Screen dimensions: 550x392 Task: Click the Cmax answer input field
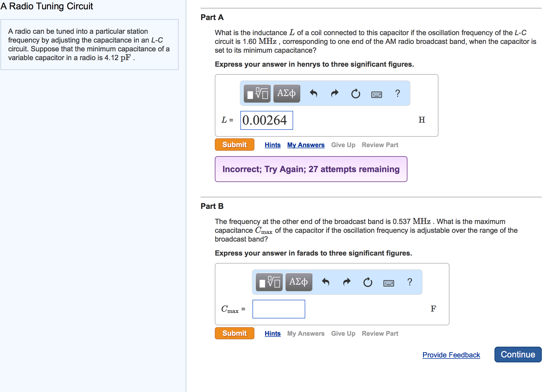[279, 309]
